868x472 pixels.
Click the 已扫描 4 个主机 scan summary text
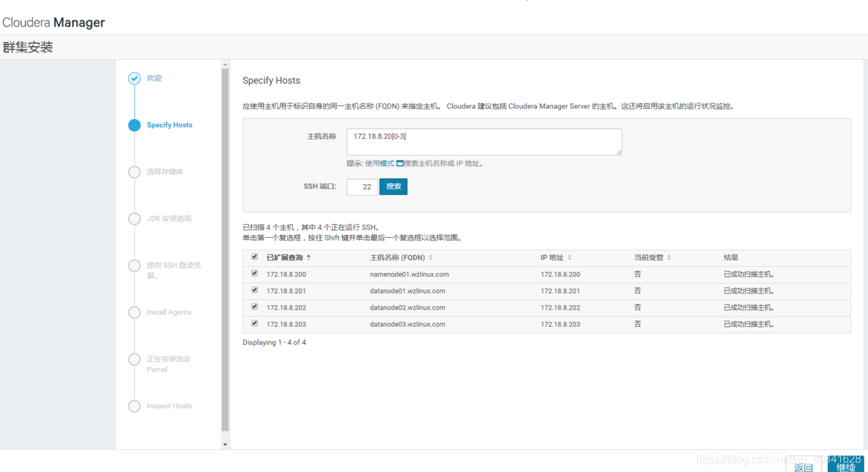click(x=312, y=228)
